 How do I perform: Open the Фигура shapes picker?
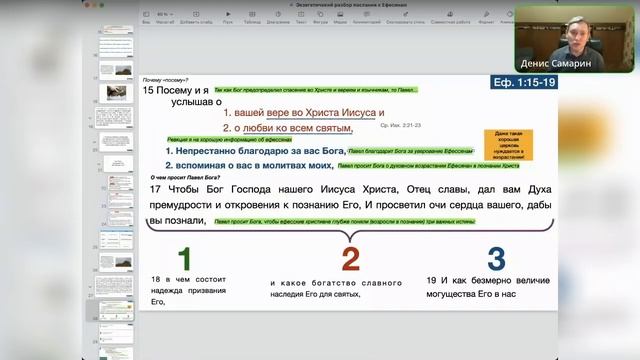pos(320,17)
